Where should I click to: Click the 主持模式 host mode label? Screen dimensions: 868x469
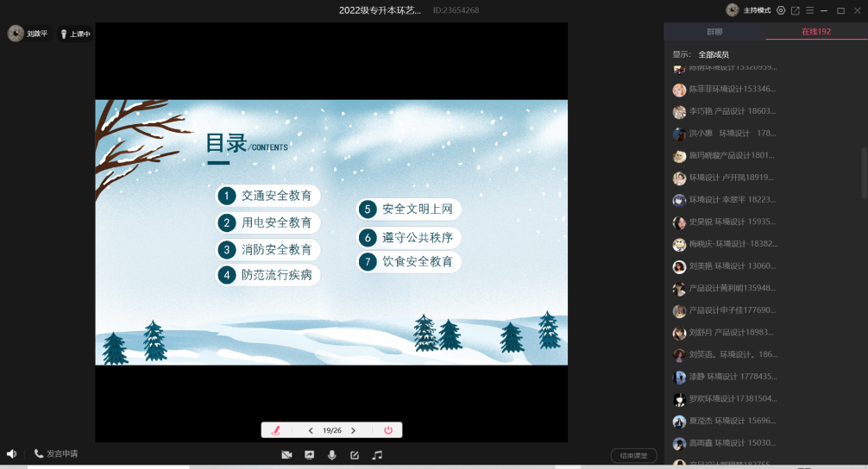pyautogui.click(x=757, y=10)
